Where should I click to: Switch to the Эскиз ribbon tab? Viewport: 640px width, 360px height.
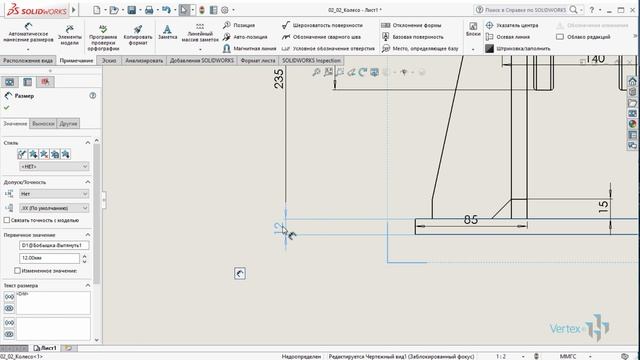(x=109, y=60)
